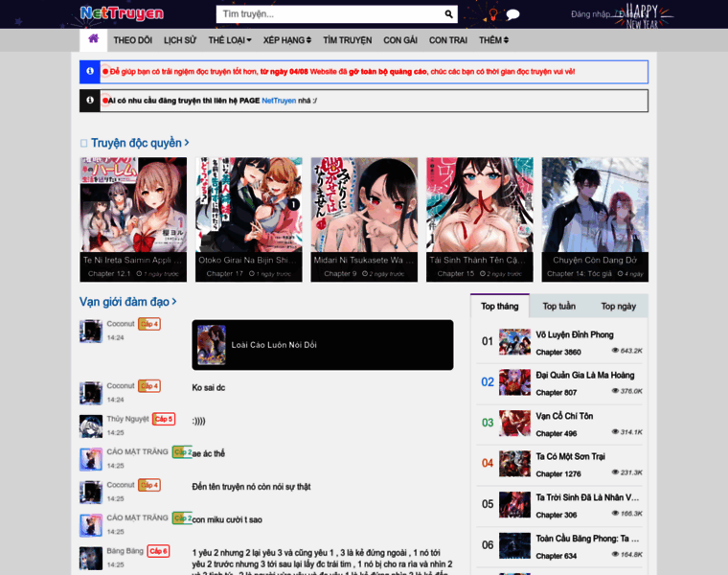Click the icon before Truyện độc quyền
This screenshot has height=575, width=728.
coord(83,143)
